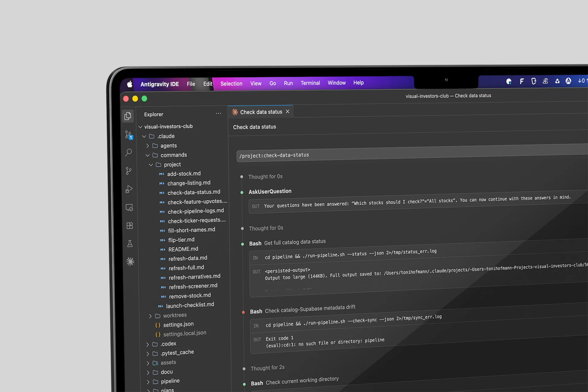Image resolution: width=588 pixels, height=392 pixels.
Task: Open the Testing flask icon
Action: tap(130, 244)
